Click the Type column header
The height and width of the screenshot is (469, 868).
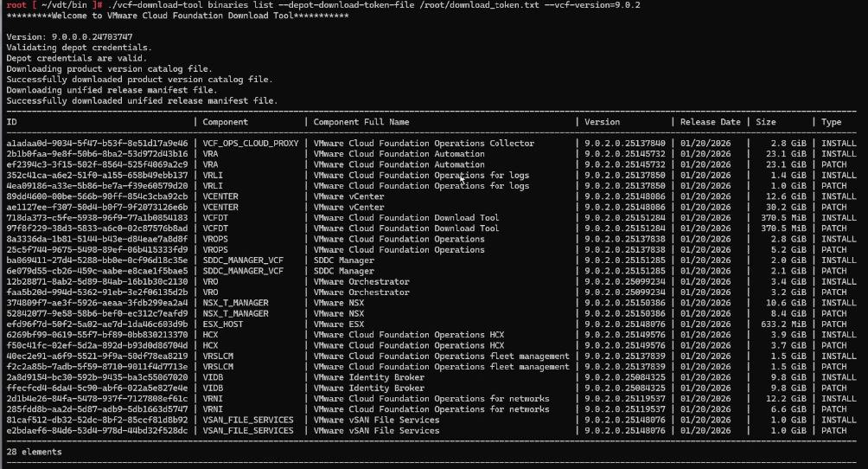pyautogui.click(x=831, y=122)
